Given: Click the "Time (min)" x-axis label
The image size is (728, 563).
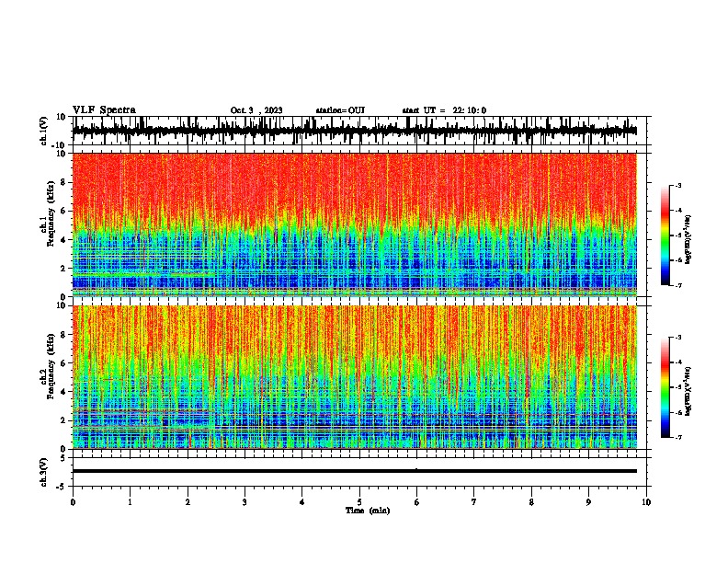Looking at the screenshot, I should [368, 511].
